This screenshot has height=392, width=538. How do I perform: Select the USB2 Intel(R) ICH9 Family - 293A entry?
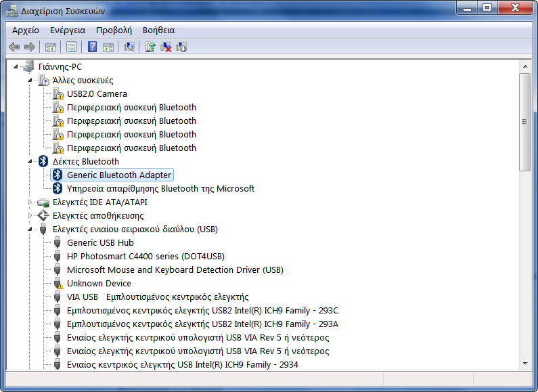click(202, 324)
